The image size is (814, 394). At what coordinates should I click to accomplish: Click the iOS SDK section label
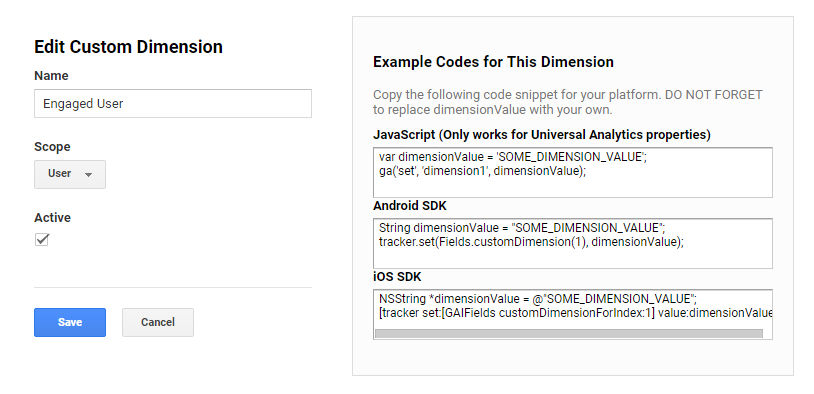[x=397, y=277]
